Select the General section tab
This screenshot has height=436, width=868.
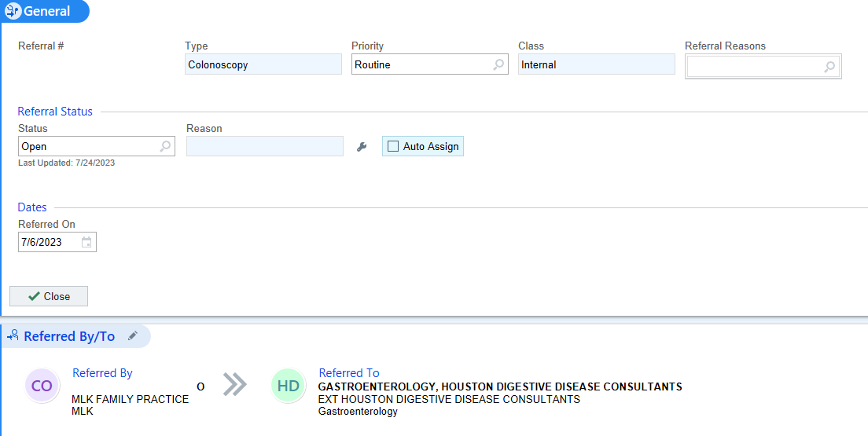tap(45, 11)
